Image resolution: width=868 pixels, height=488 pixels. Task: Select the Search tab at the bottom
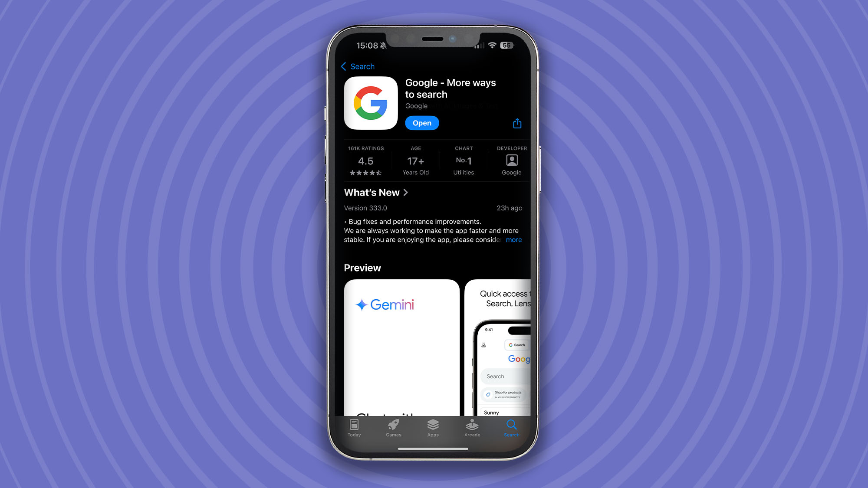[x=511, y=427]
